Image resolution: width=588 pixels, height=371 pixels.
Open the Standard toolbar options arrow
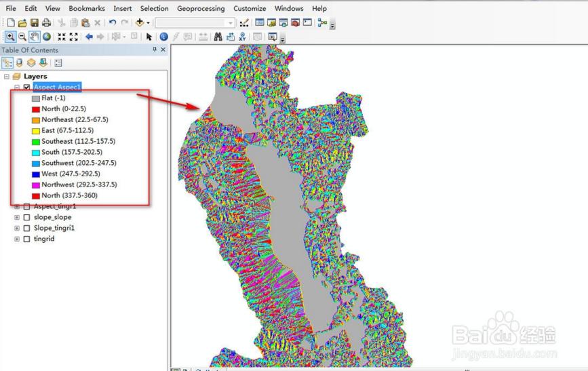coord(332,25)
